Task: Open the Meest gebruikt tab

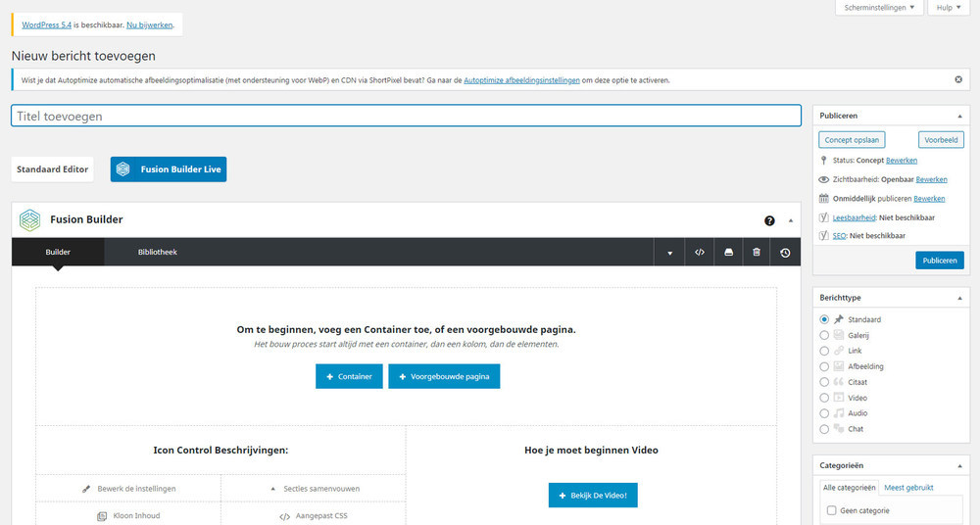Action: coord(908,488)
